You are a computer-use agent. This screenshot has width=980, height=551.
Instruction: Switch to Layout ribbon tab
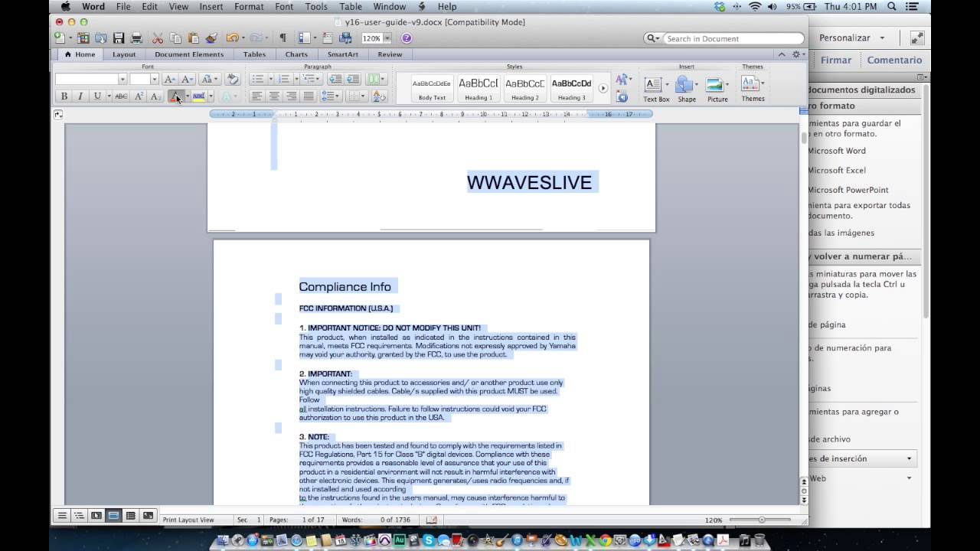pyautogui.click(x=124, y=54)
